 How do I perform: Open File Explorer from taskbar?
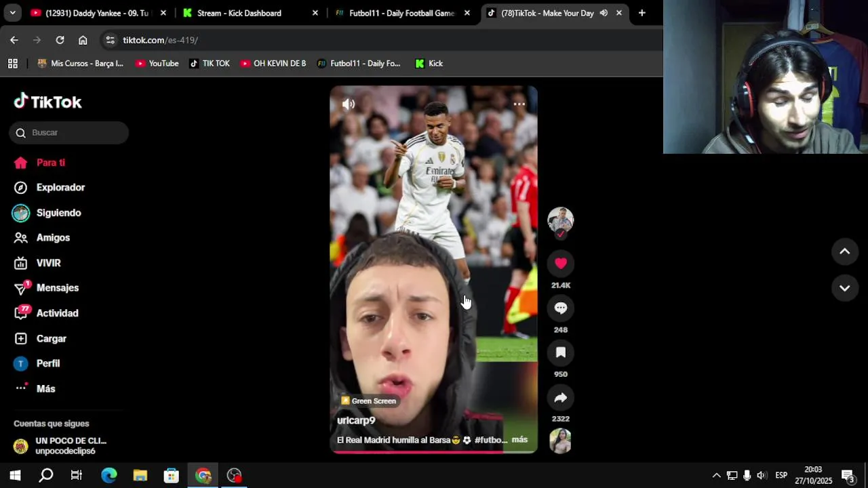pyautogui.click(x=140, y=475)
